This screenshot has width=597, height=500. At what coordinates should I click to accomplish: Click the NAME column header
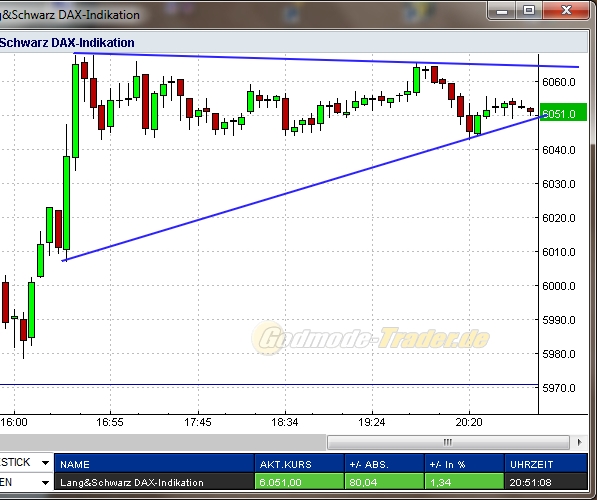(155, 464)
